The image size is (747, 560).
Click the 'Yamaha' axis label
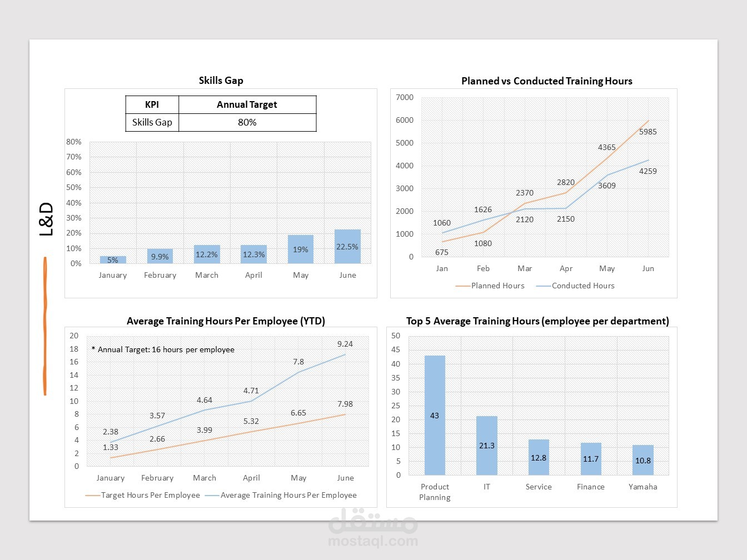pos(643,487)
